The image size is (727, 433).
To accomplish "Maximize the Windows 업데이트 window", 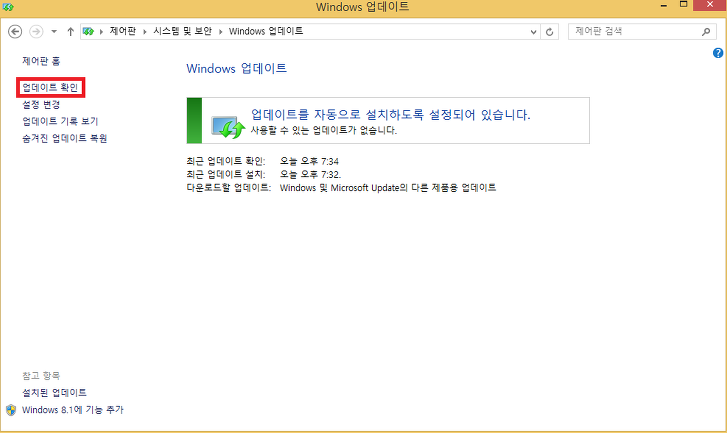I will tap(683, 5).
